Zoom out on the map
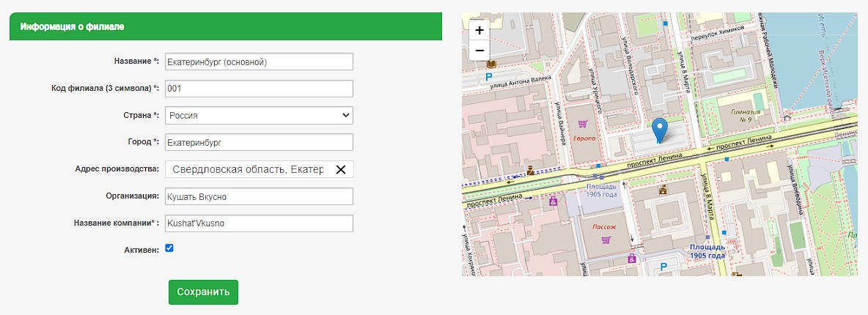Screen dimensions: 868x315 pyautogui.click(x=479, y=50)
